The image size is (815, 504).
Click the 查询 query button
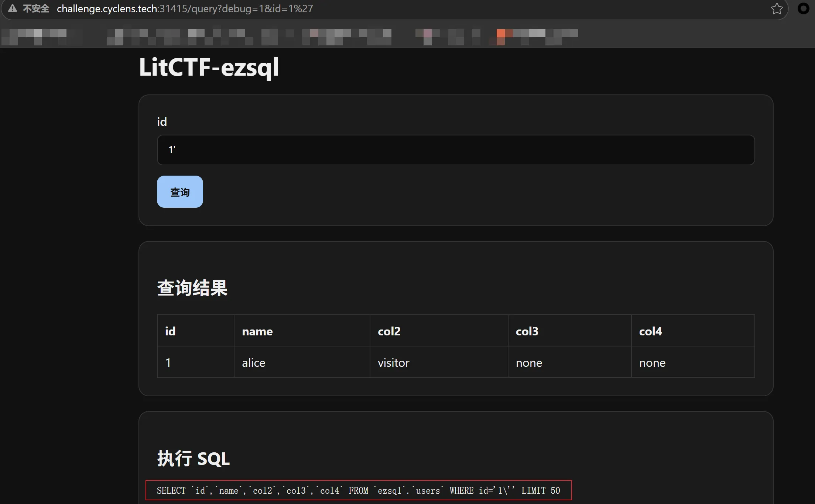click(x=180, y=191)
